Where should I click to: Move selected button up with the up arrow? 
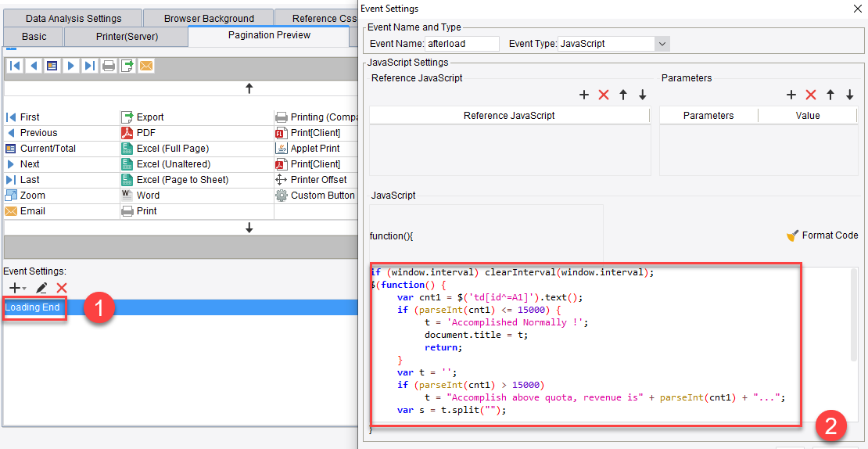(x=249, y=88)
